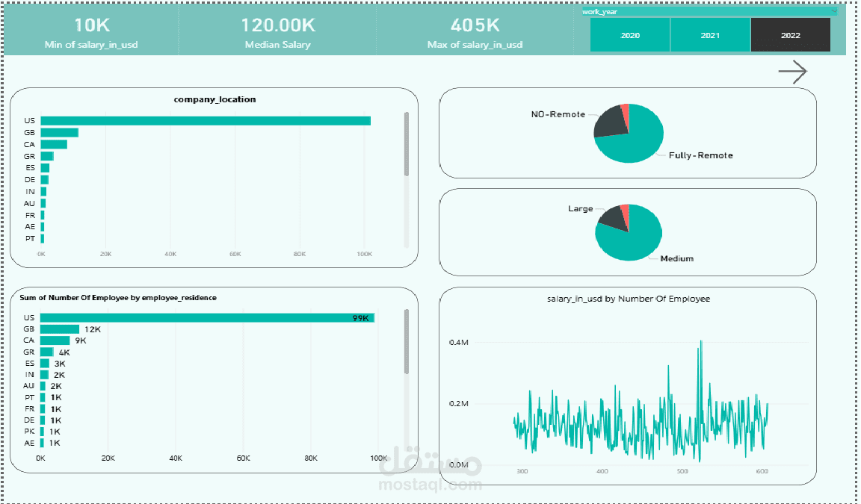Click 'Sum of Number Of Employee by employee_residence' title
861x504 pixels.
pyautogui.click(x=118, y=298)
